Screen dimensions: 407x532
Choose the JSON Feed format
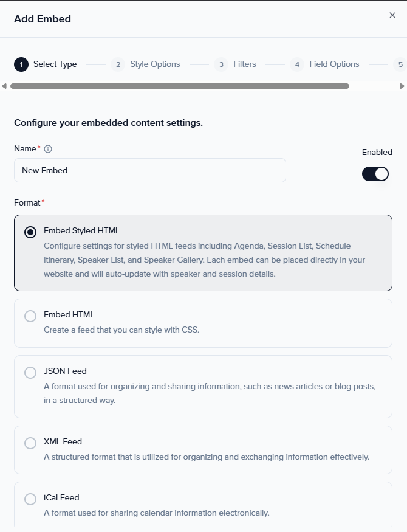tap(30, 373)
